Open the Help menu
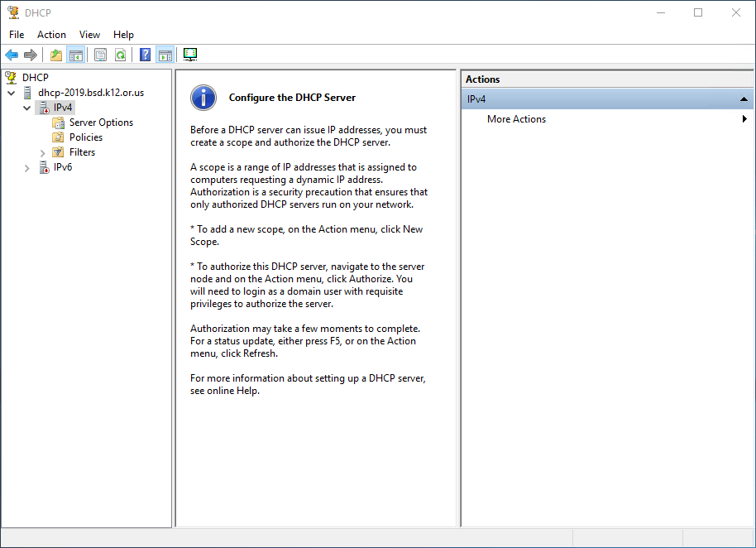 click(x=123, y=35)
